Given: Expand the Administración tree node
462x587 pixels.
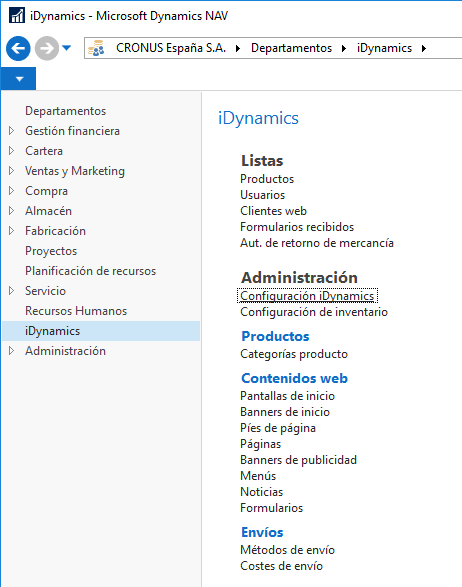Looking at the screenshot, I should (x=11, y=351).
